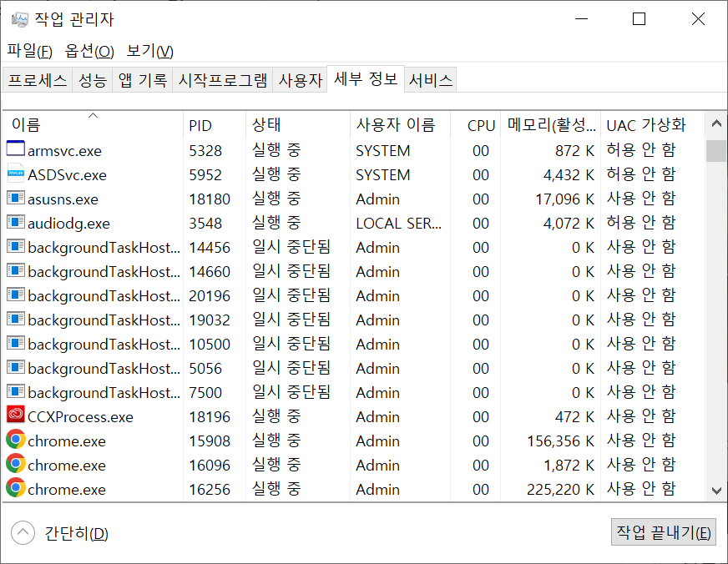Select the audiodg.exe process name

point(68,224)
